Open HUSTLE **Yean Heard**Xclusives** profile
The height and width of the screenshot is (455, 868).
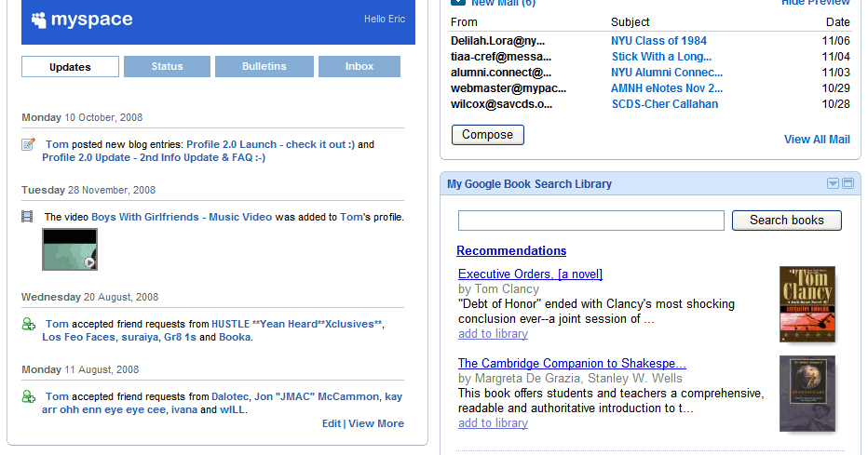coord(297,324)
